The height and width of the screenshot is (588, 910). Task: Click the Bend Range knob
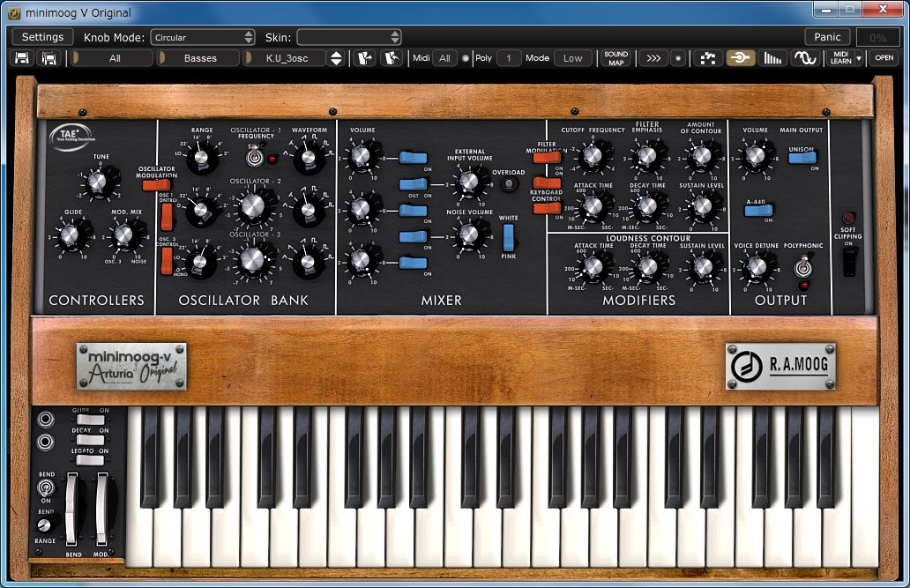(x=44, y=525)
